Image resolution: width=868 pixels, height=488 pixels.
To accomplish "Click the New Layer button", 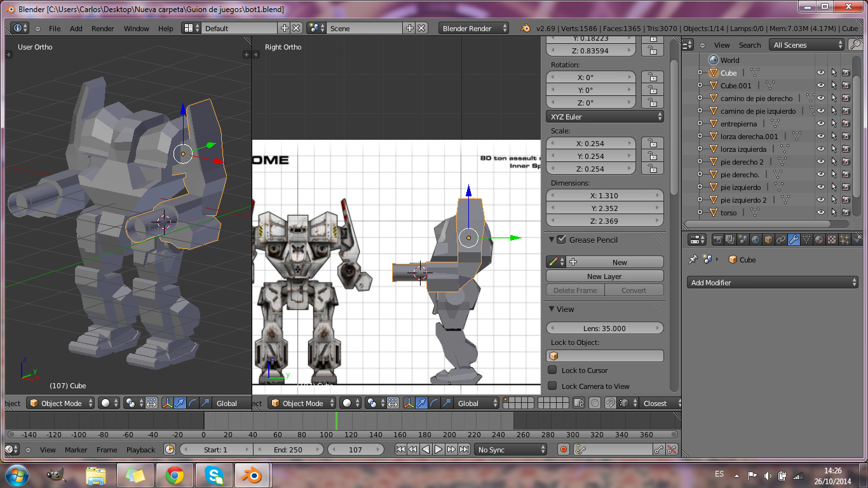I will 604,276.
